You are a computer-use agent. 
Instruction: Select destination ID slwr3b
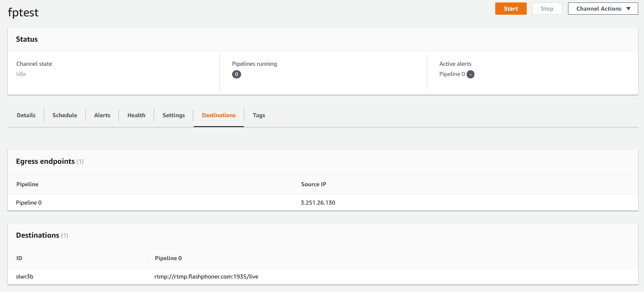pyautogui.click(x=25, y=276)
